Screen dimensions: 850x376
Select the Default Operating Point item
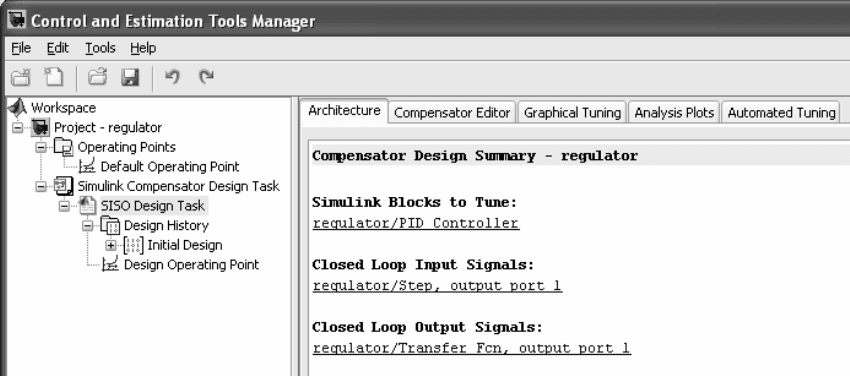[170, 166]
